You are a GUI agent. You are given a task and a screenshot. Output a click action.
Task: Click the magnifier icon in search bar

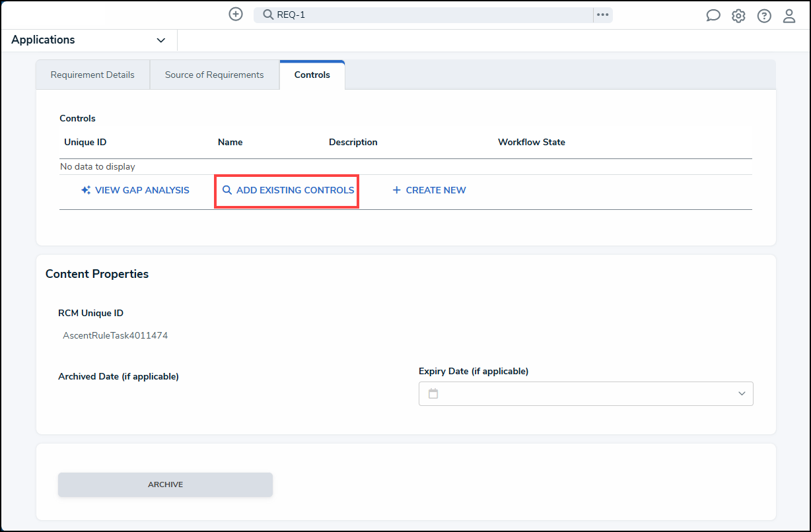coord(268,15)
